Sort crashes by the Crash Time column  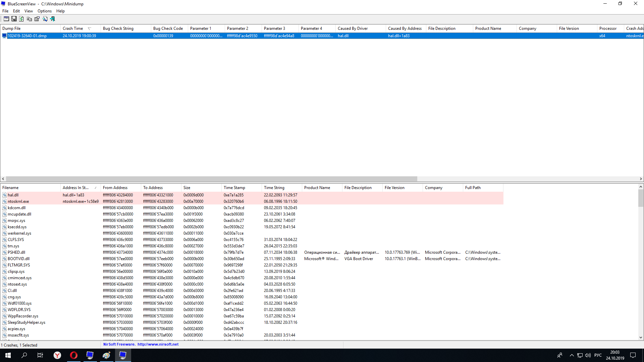tap(73, 28)
